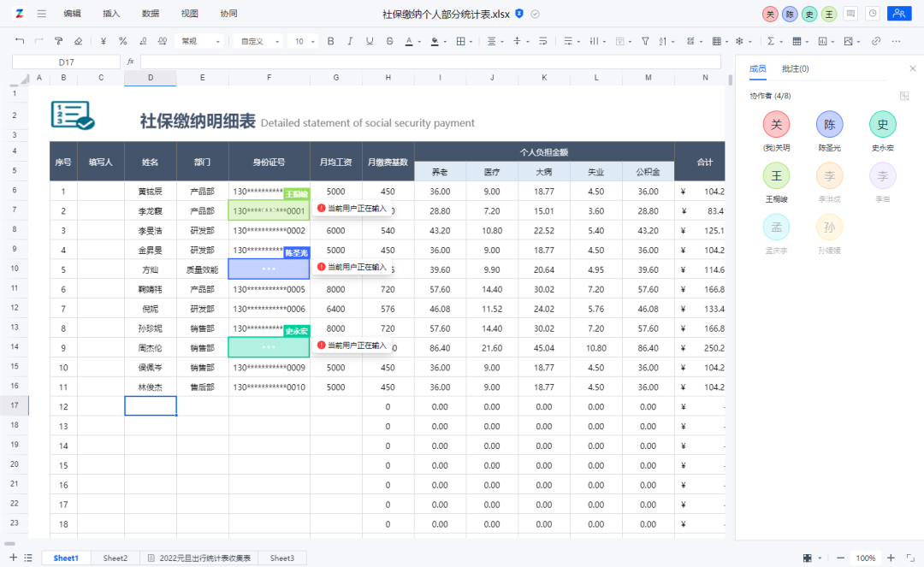
Task: Open the font family 自定义 dropdown
Action: point(258,41)
